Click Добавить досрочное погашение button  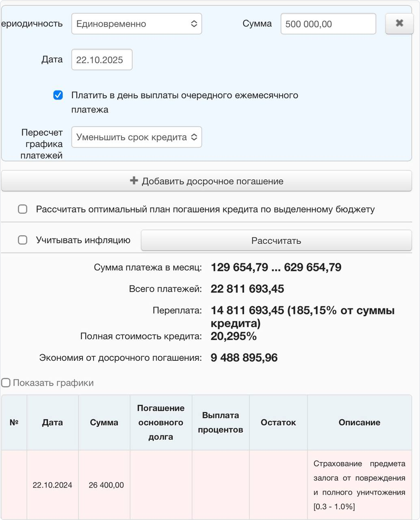[x=206, y=181]
